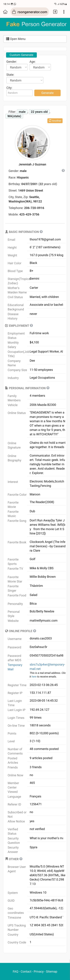This screenshot has height=980, width=70.
Task: Open the browser three-dot overflow menu
Action: (x=64, y=12)
